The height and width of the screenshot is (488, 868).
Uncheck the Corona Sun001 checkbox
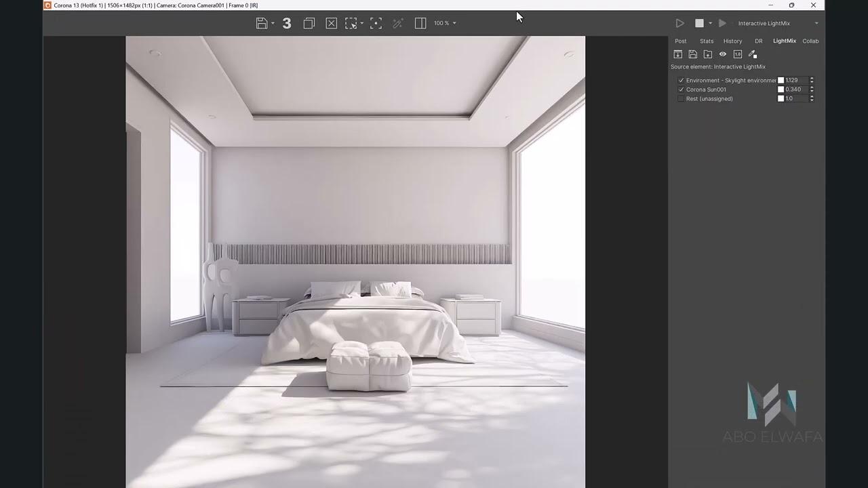coord(681,89)
